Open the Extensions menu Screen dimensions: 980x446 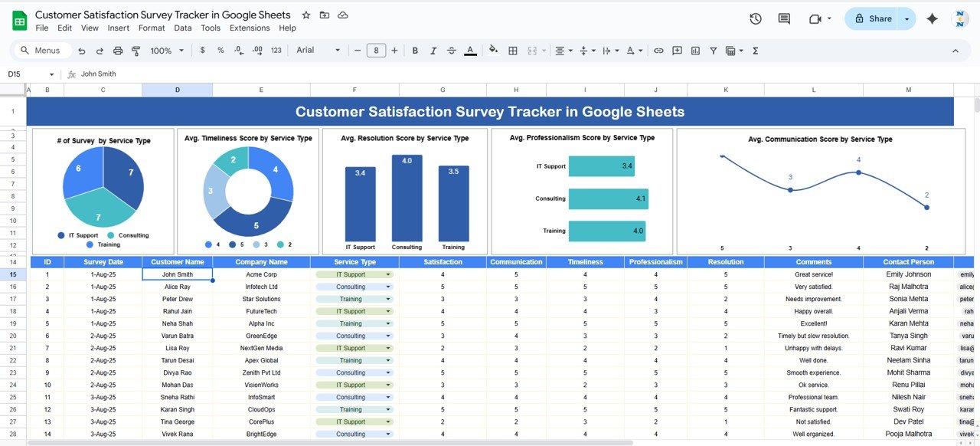[x=250, y=28]
